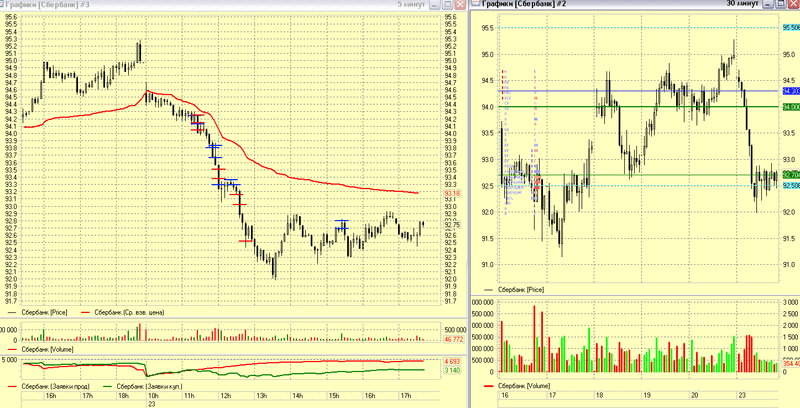Select the Сбербанк [Price] legend in window #2
This screenshot has height=408, width=800.
(514, 290)
